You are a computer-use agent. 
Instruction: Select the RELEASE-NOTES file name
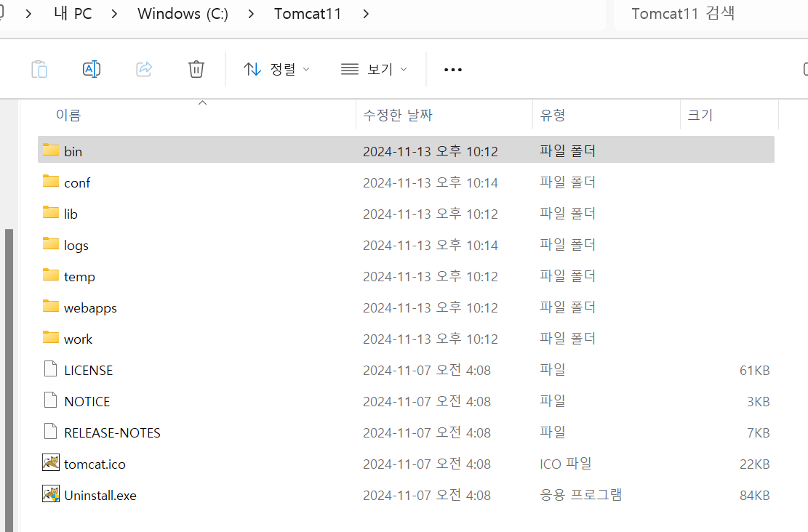112,433
